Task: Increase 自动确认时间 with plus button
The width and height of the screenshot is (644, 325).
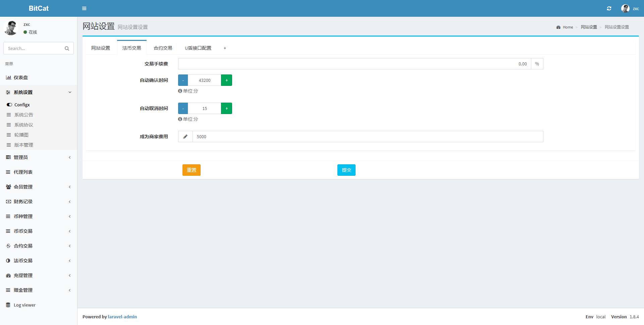Action: click(x=226, y=80)
